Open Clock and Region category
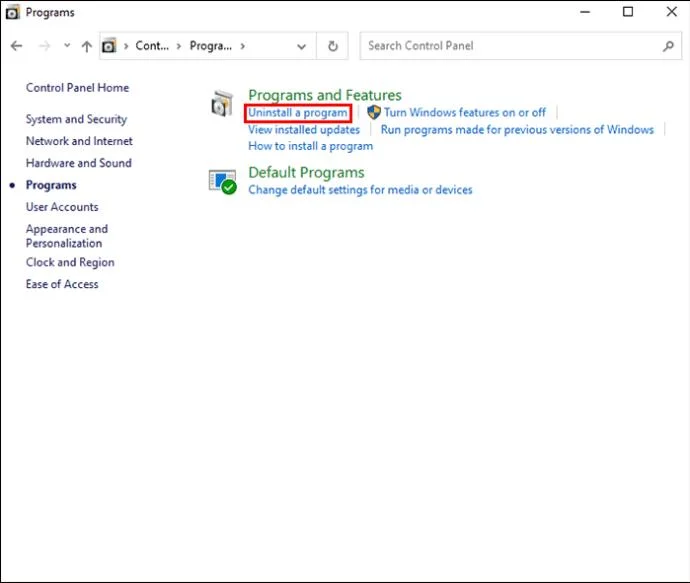The image size is (690, 583). tap(70, 262)
